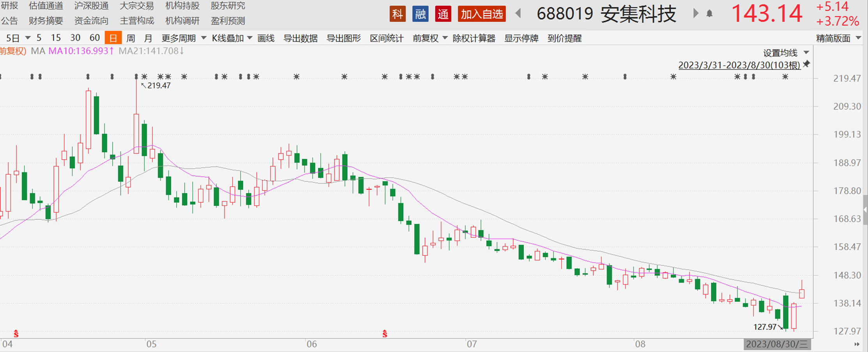
Task: Click the red S marker near 04
Action: click(16, 334)
